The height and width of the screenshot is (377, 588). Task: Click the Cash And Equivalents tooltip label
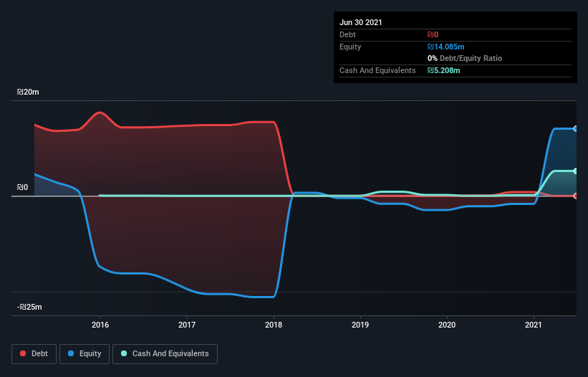tap(377, 70)
